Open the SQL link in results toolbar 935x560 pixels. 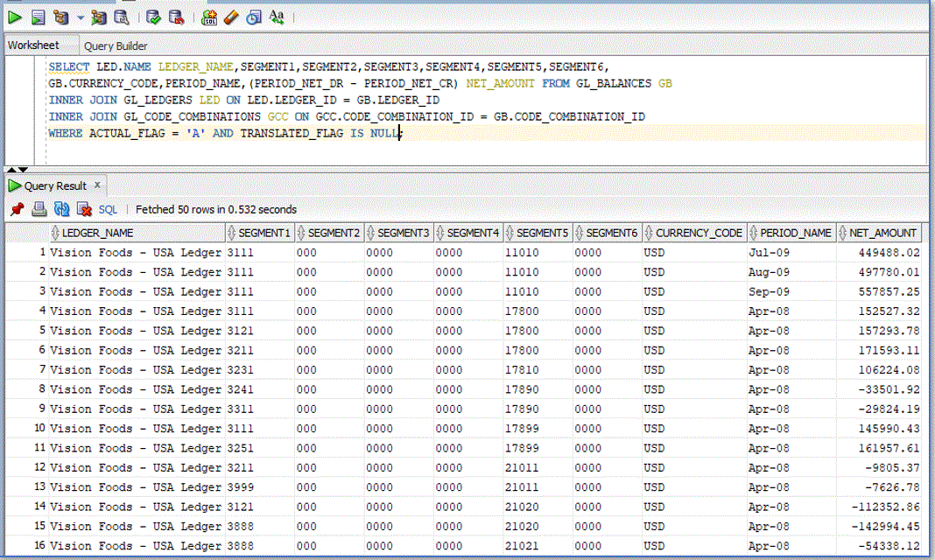(108, 210)
